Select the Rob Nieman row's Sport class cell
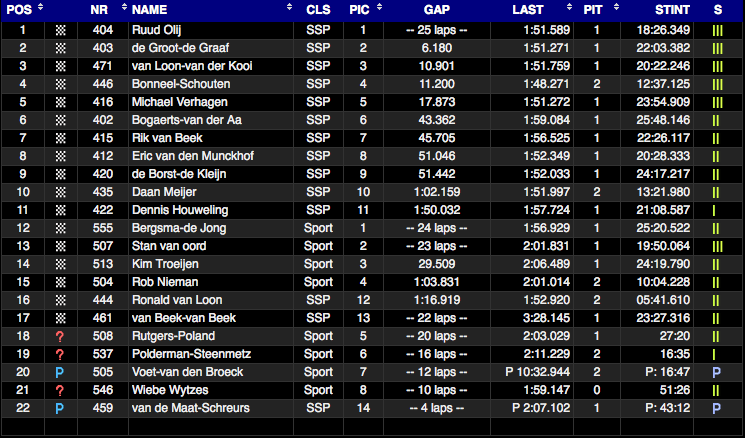The height and width of the screenshot is (438, 745). [x=319, y=282]
